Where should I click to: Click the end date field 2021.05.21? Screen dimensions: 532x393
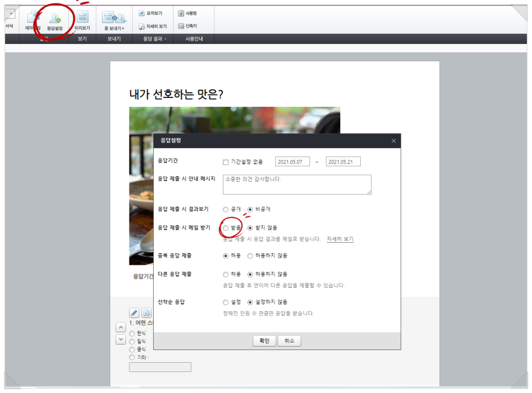(341, 161)
